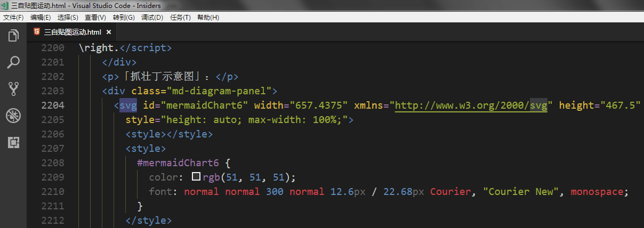This screenshot has height=228, width=644.
Task: Click the #mermaidChart6 CSS selector
Action: (x=178, y=162)
